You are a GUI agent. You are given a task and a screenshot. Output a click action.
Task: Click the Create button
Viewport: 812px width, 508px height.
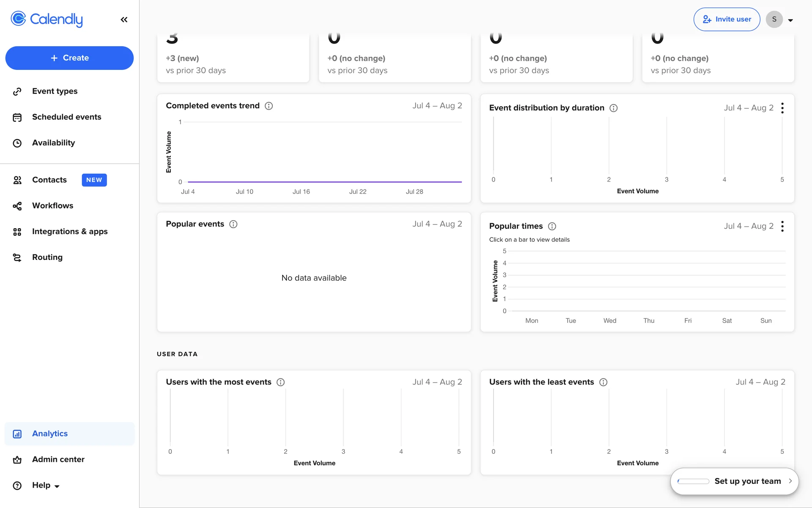(69, 58)
